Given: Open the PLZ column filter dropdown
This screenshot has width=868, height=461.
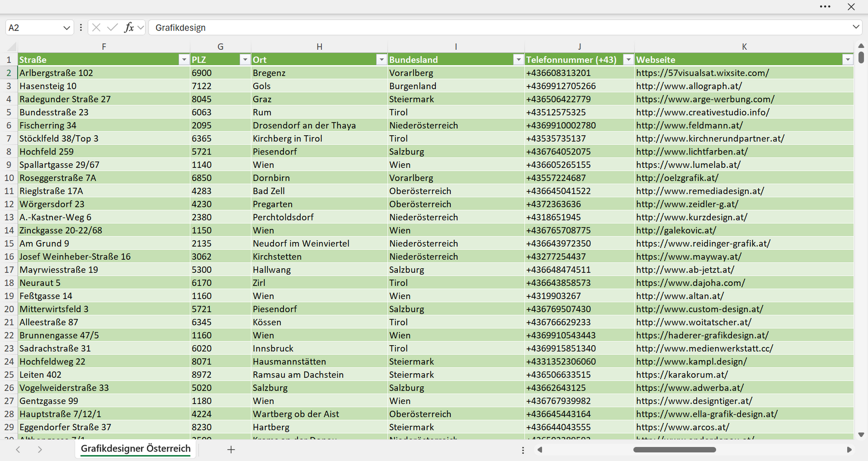Looking at the screenshot, I should [245, 59].
